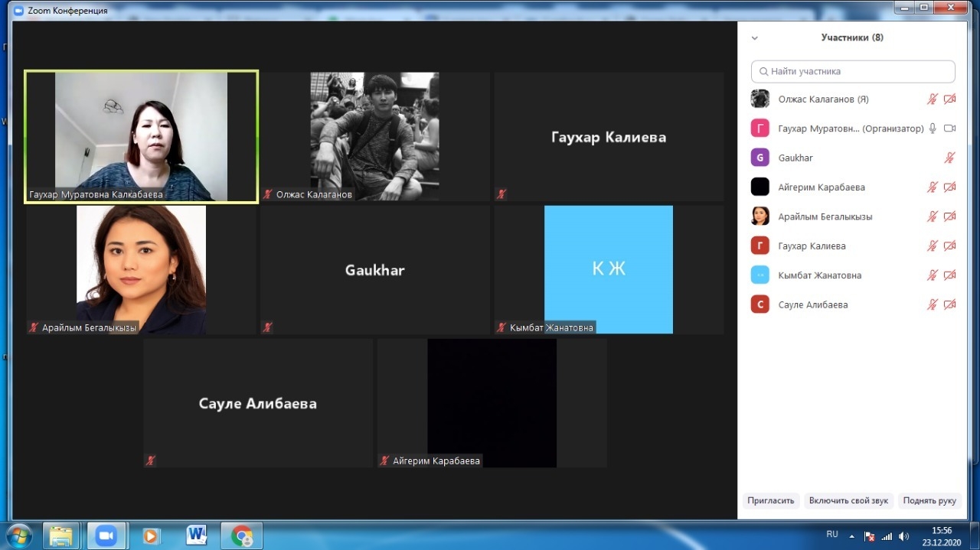Image resolution: width=980 pixels, height=550 pixels.
Task: Click disabled camera icon for Сауле Алибаева
Action: tap(950, 304)
